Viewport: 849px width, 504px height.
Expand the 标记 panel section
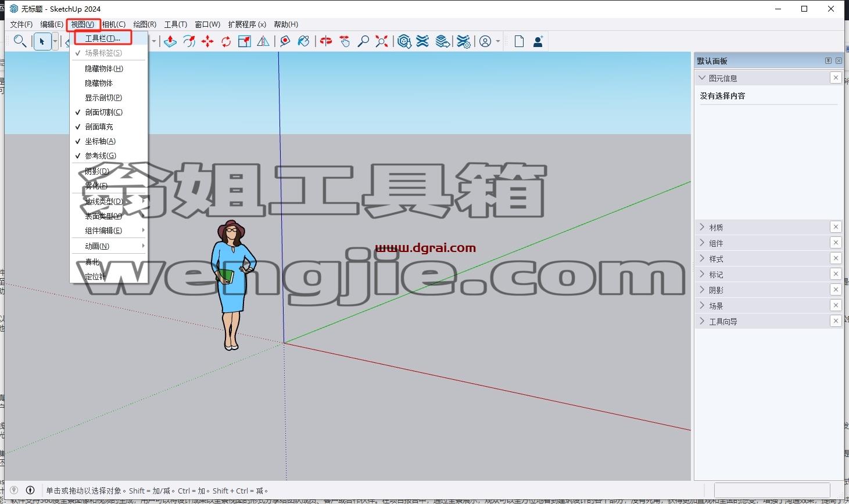pyautogui.click(x=702, y=274)
